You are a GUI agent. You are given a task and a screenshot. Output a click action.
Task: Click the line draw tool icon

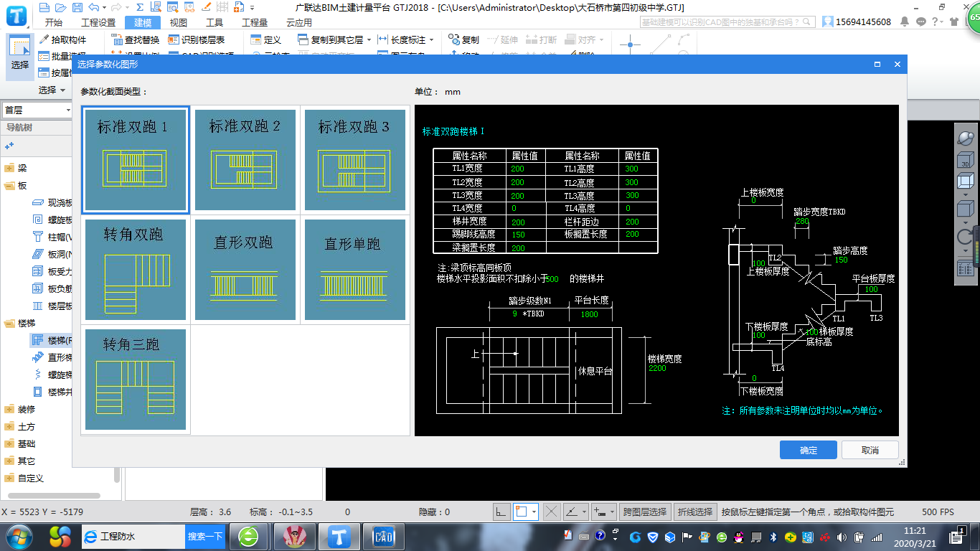[x=660, y=44]
